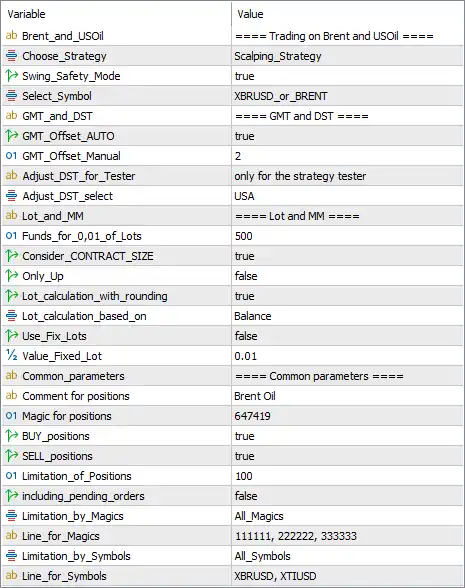Image resolution: width=465 pixels, height=588 pixels.
Task: Click the integer icon beside GMT_Offset_Manual
Action: click(12, 156)
